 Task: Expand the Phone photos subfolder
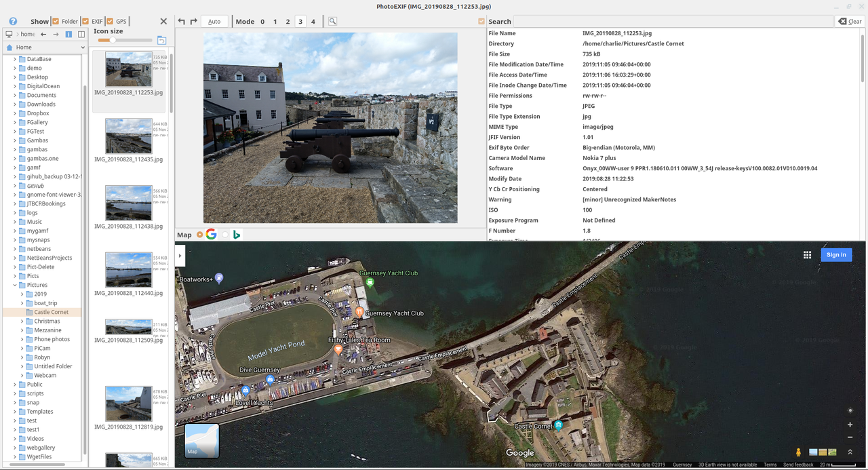[22, 339]
